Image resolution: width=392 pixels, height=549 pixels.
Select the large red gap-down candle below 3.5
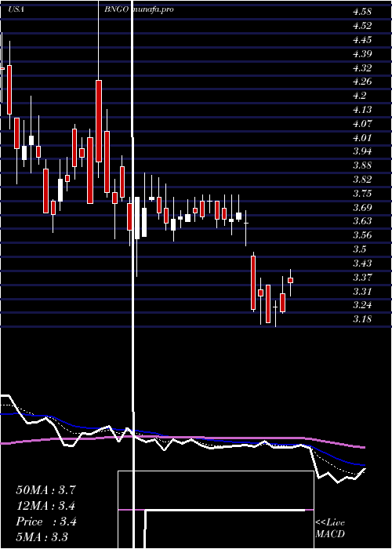tap(253, 283)
